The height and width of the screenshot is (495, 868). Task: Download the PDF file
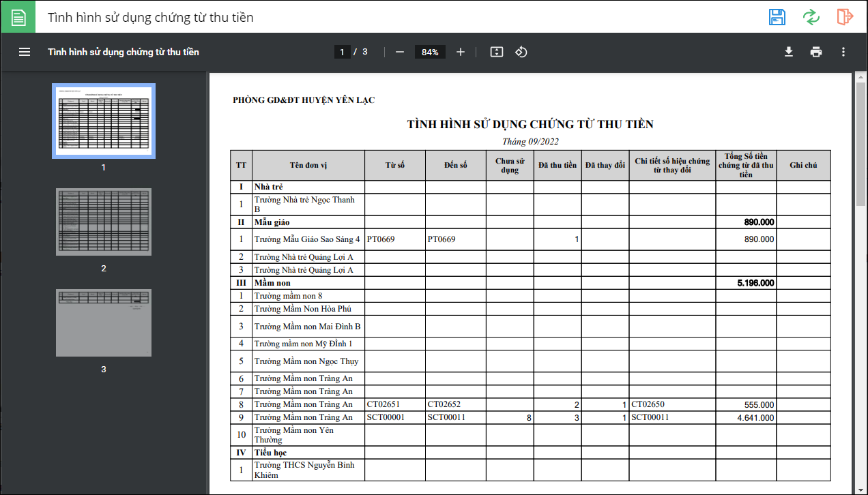pyautogui.click(x=789, y=52)
